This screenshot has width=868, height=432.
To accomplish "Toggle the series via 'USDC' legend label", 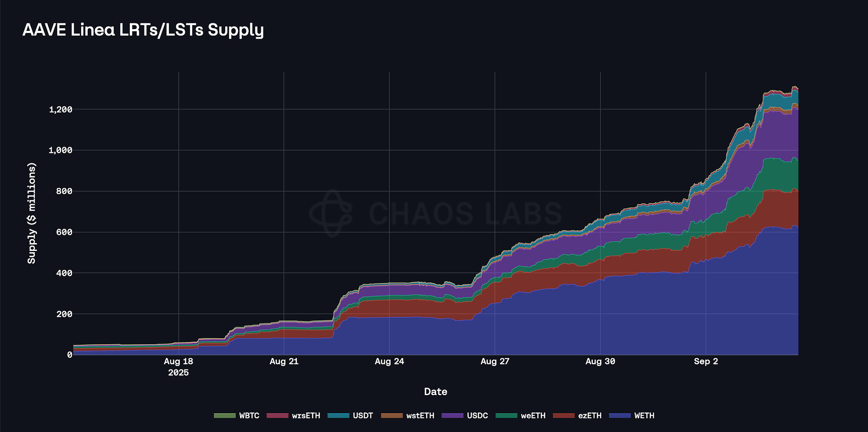I will pyautogui.click(x=477, y=416).
